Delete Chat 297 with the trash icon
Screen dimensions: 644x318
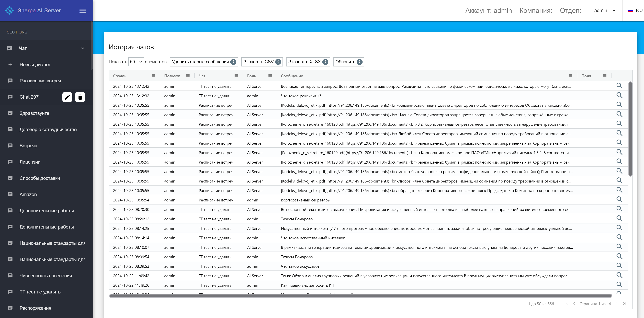click(x=80, y=97)
